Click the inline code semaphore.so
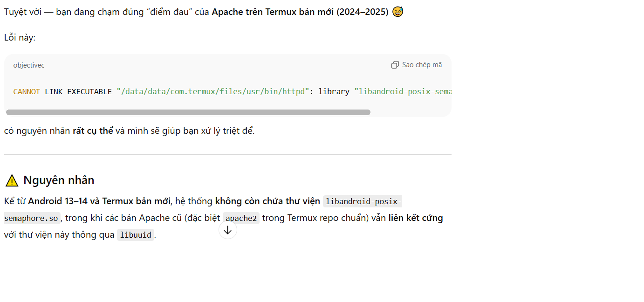 coord(32,218)
